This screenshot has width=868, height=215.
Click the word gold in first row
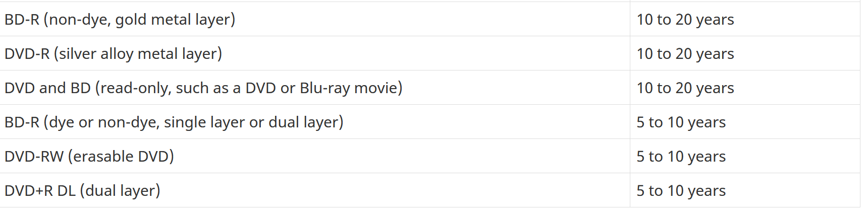click(x=131, y=20)
